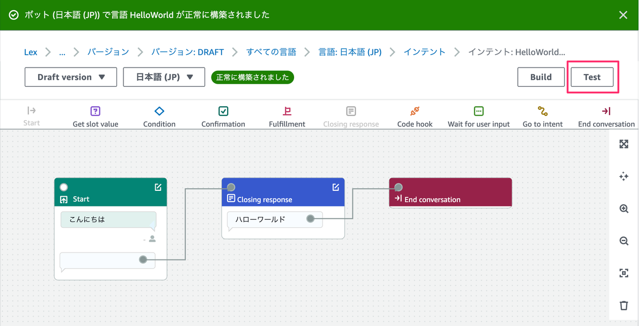
Task: Select the Confirmation block type
Action: (223, 115)
